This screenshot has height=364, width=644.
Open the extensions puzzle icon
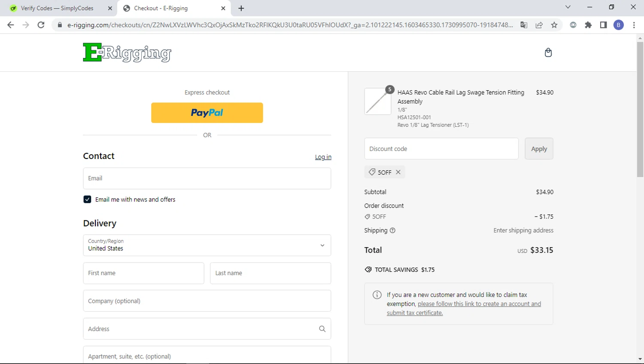pos(588,25)
